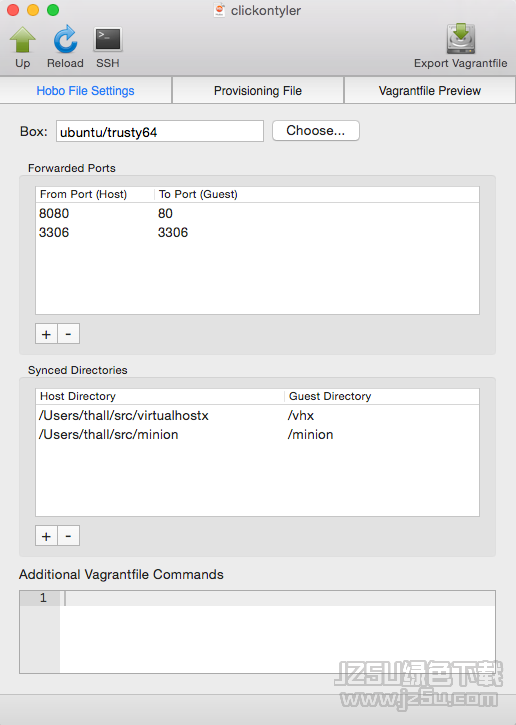Select the 8080 to 80 port row
516x725 pixels.
(x=257, y=213)
